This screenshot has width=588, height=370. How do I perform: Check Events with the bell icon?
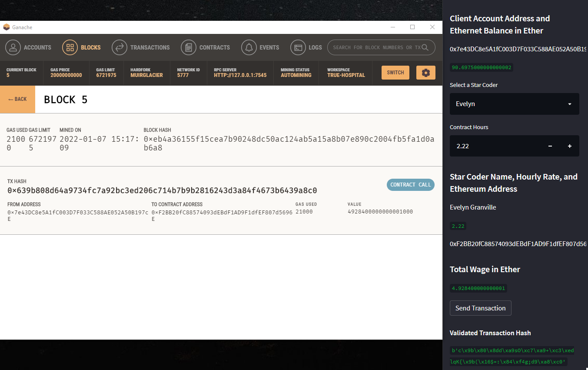249,47
